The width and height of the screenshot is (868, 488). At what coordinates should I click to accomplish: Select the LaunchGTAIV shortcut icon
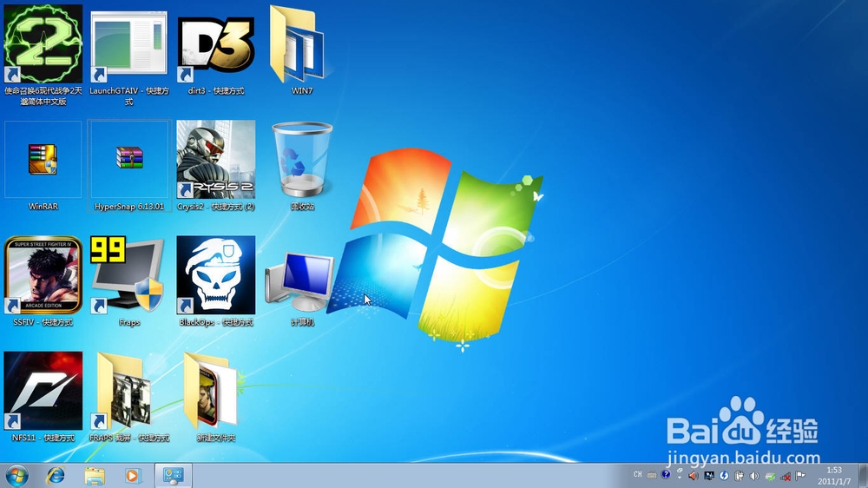(129, 44)
